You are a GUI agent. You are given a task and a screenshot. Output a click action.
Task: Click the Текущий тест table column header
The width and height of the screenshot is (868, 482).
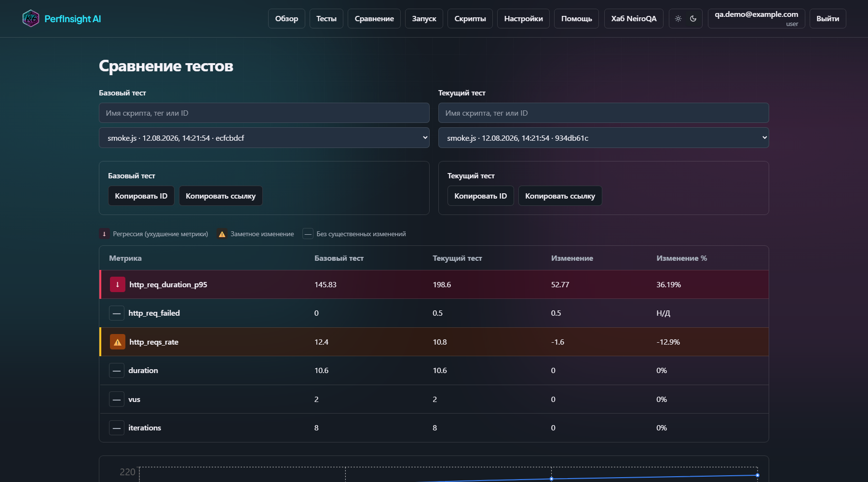457,258
